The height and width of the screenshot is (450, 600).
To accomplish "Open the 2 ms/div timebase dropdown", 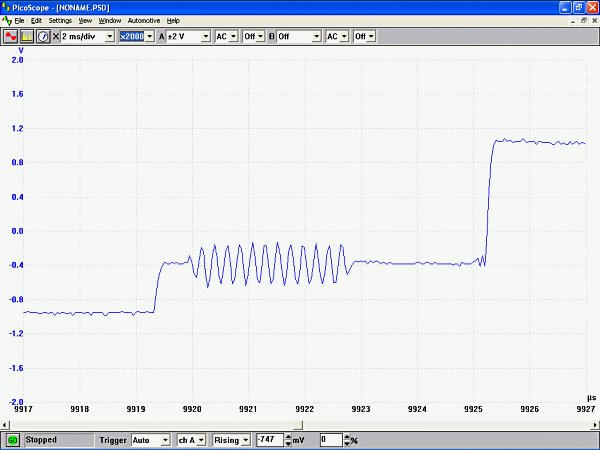I will (88, 37).
